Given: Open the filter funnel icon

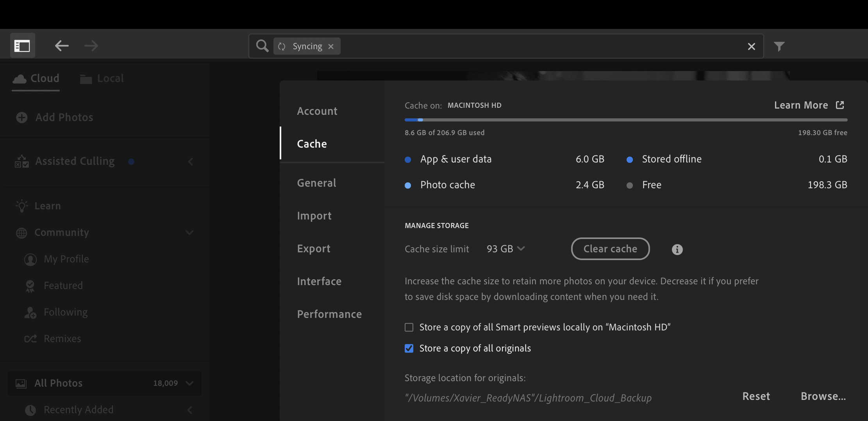Looking at the screenshot, I should point(779,46).
